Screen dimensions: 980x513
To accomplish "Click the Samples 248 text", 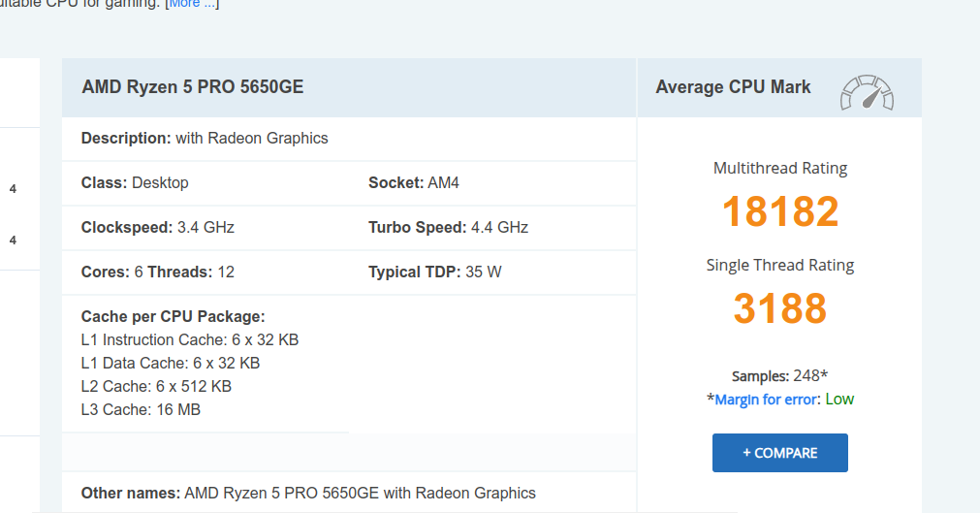I will tap(779, 375).
